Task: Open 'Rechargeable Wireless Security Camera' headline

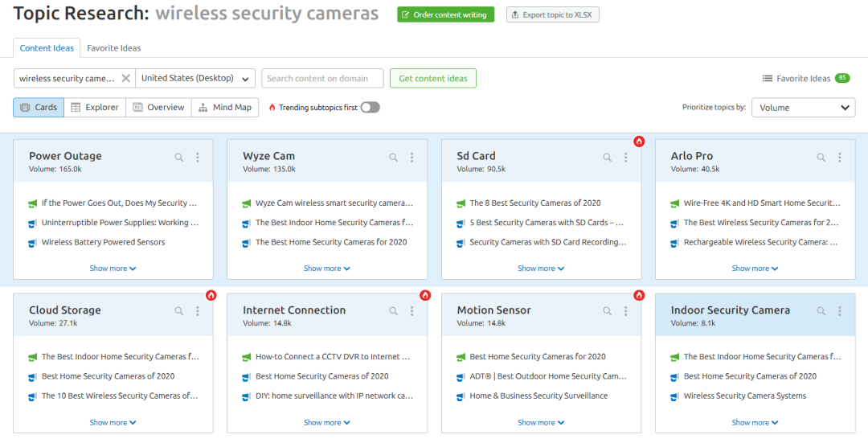Action: coord(761,243)
